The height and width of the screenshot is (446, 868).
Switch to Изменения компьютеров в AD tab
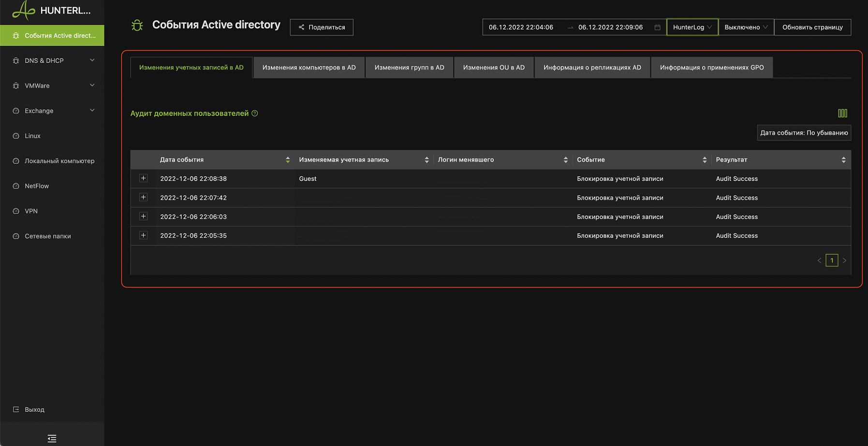(309, 67)
